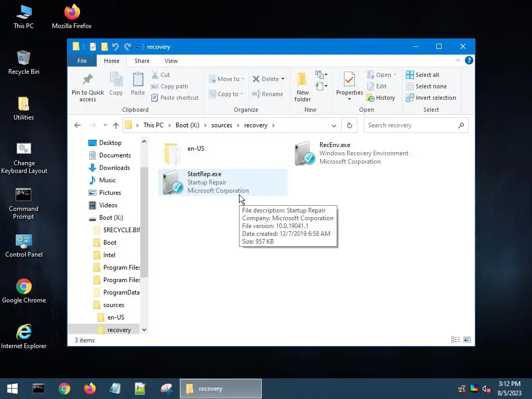Open the Easy access dropdown icon
Image resolution: width=532 pixels, height=399 pixels.
321,86
